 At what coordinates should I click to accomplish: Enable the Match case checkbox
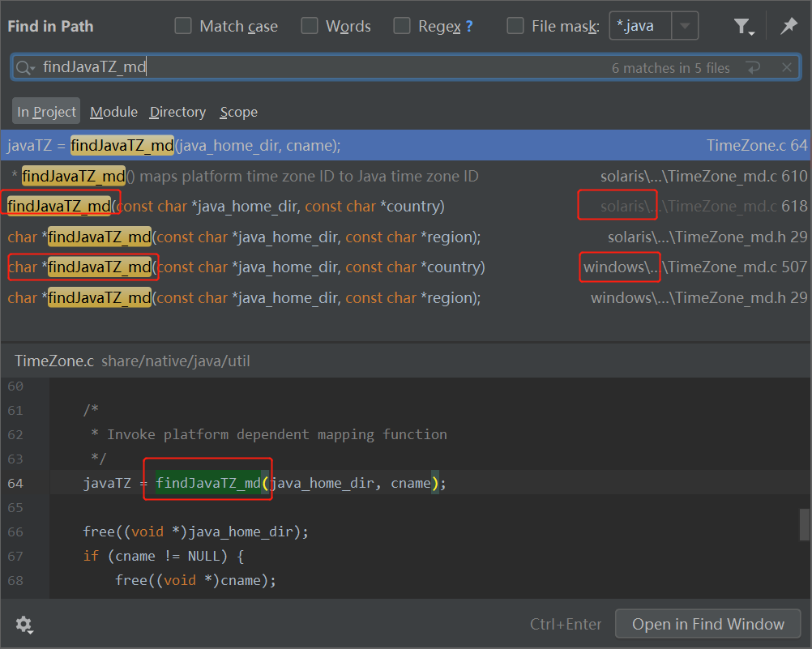183,26
